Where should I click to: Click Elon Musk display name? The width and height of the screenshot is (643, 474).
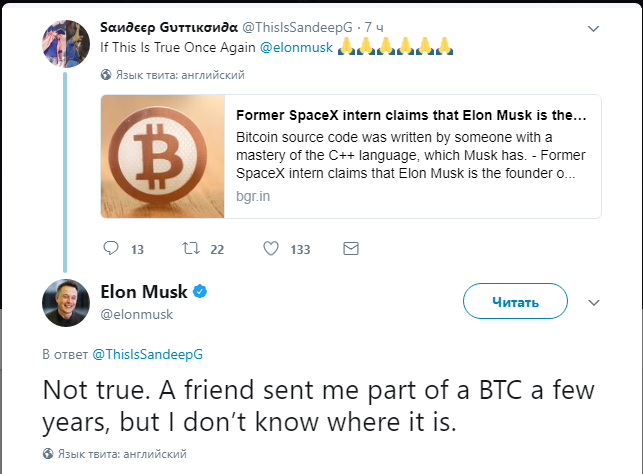144,292
